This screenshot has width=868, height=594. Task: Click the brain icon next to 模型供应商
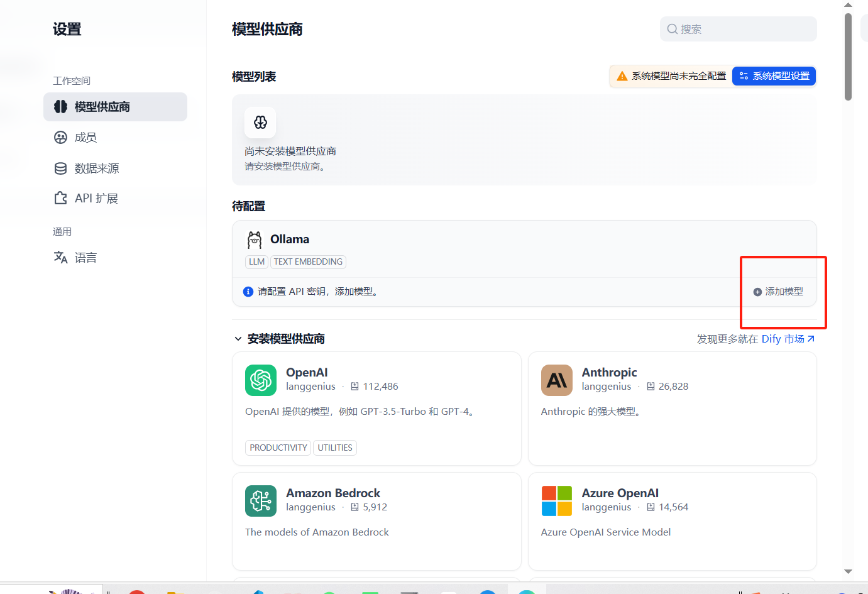pyautogui.click(x=60, y=107)
